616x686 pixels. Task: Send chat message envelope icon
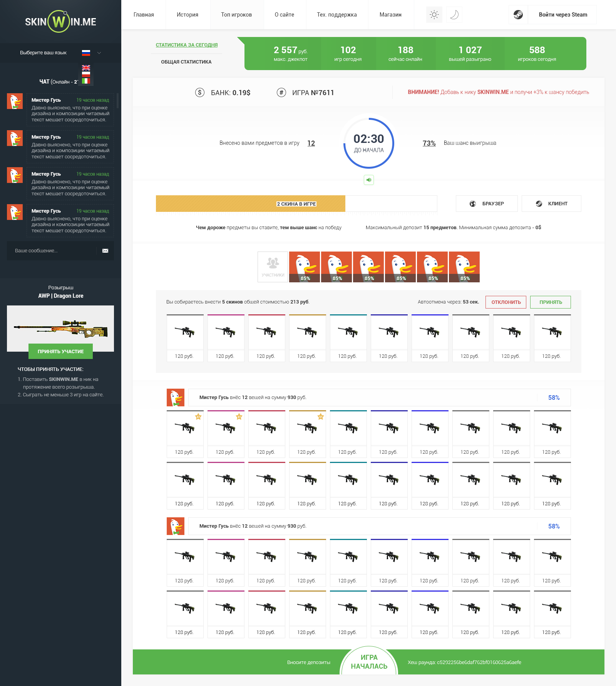coord(105,251)
